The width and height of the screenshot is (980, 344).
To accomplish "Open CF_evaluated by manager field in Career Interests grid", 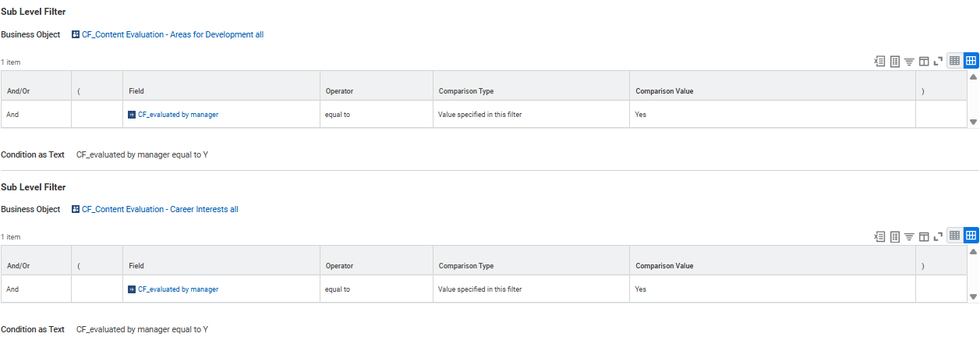I will click(x=178, y=289).
